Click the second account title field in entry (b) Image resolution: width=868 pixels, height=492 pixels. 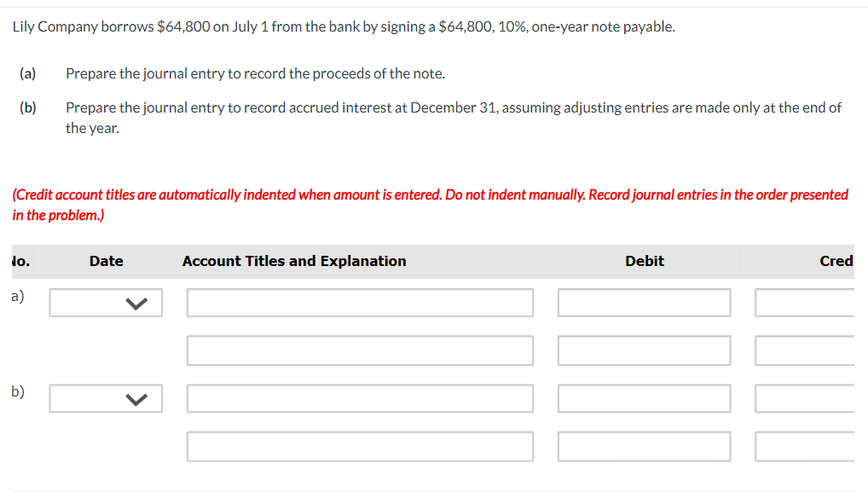(360, 446)
